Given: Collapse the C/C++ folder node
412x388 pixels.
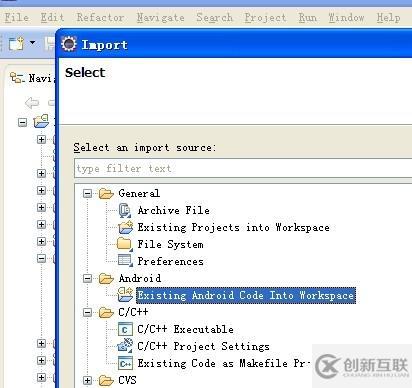Looking at the screenshot, I should pos(87,312).
